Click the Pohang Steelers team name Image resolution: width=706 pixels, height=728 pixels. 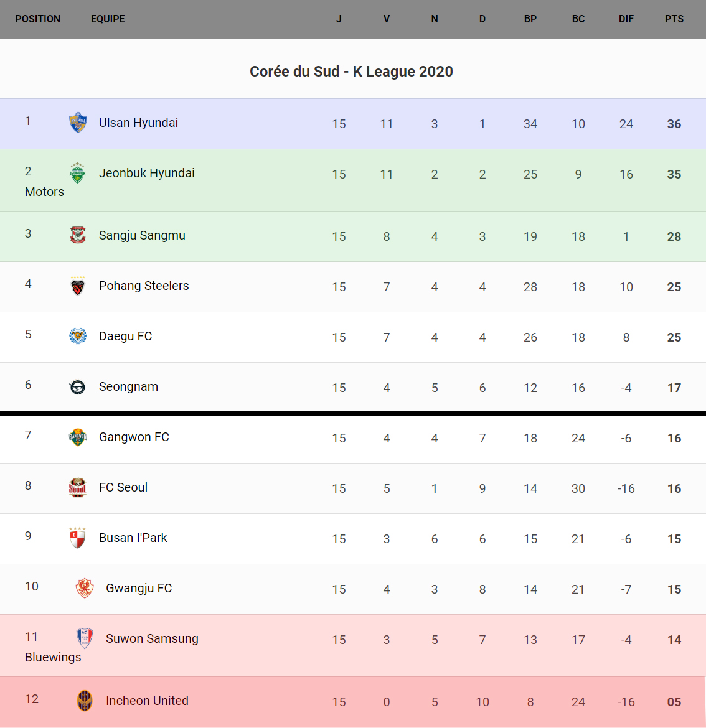click(x=144, y=286)
